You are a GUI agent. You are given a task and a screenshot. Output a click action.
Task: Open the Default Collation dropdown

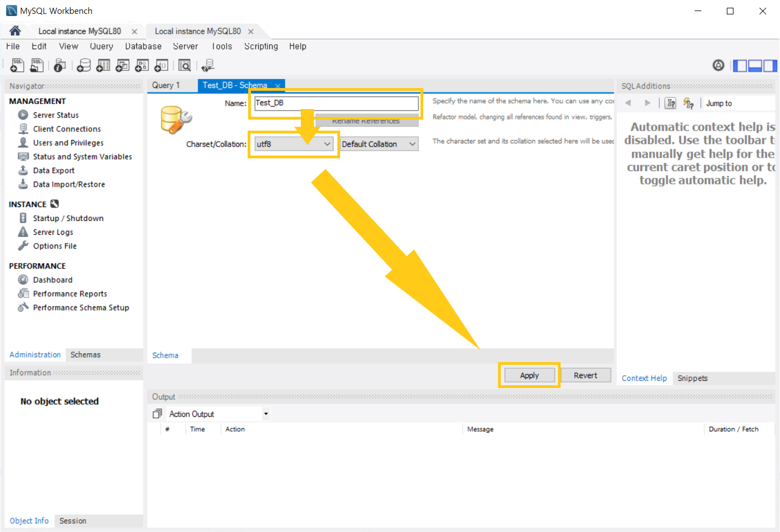tap(379, 144)
